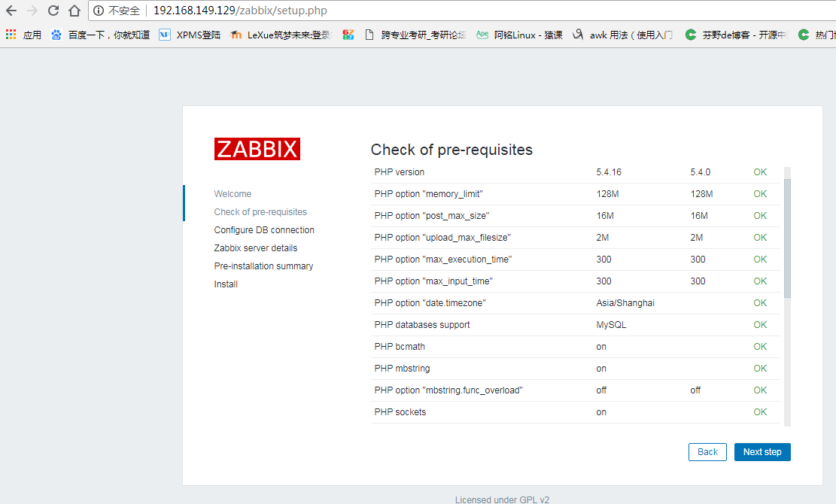
Task: Select Configure DB connection step
Action: pyautogui.click(x=264, y=230)
